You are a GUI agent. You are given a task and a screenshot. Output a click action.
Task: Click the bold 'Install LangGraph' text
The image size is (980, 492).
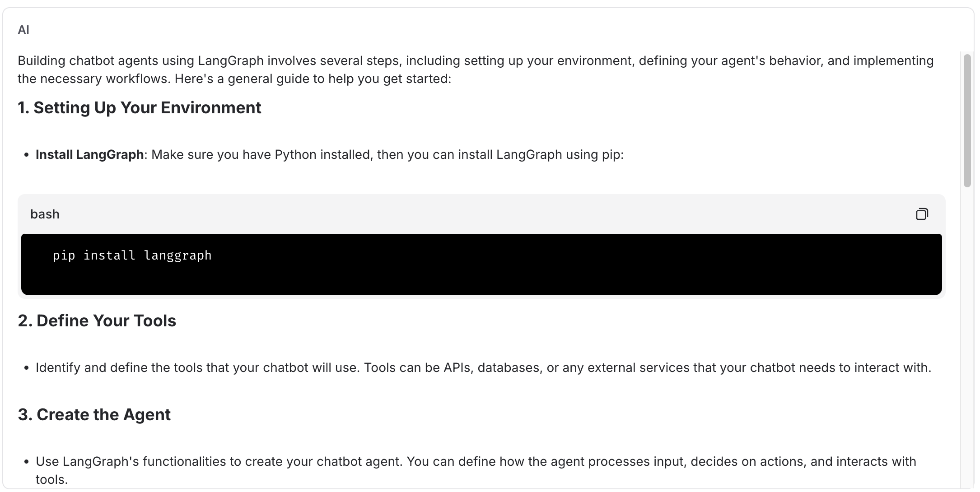tap(90, 155)
